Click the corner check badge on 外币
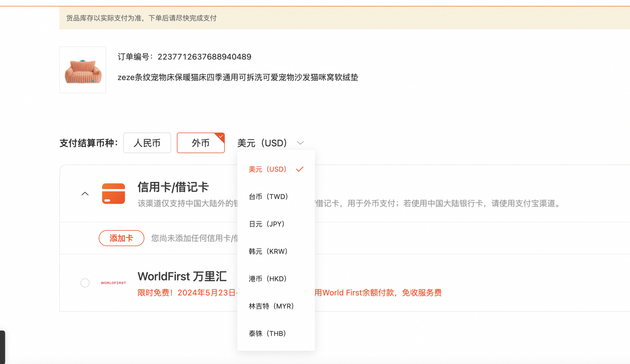The image size is (630, 364). coord(220,136)
